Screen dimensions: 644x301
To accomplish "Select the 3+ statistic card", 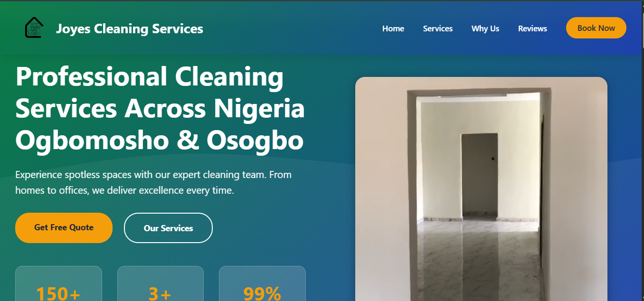I will [x=161, y=283].
